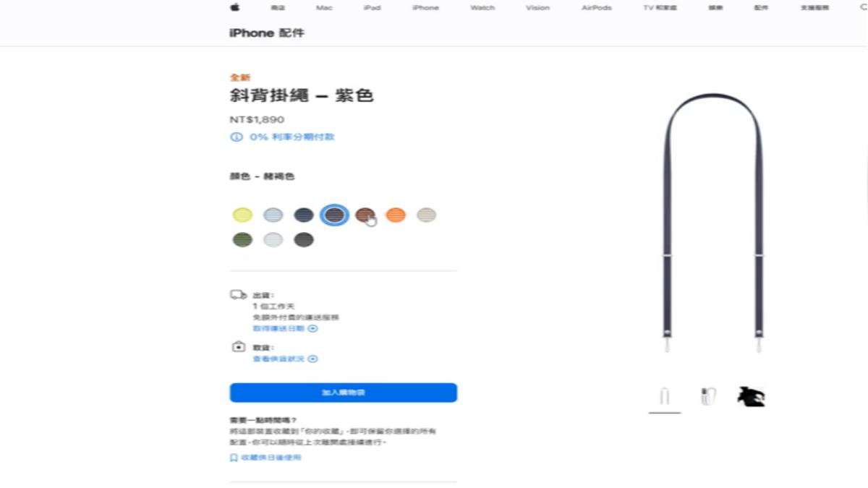868x488 pixels.
Task: Select the yellow color swatch
Action: tap(242, 215)
